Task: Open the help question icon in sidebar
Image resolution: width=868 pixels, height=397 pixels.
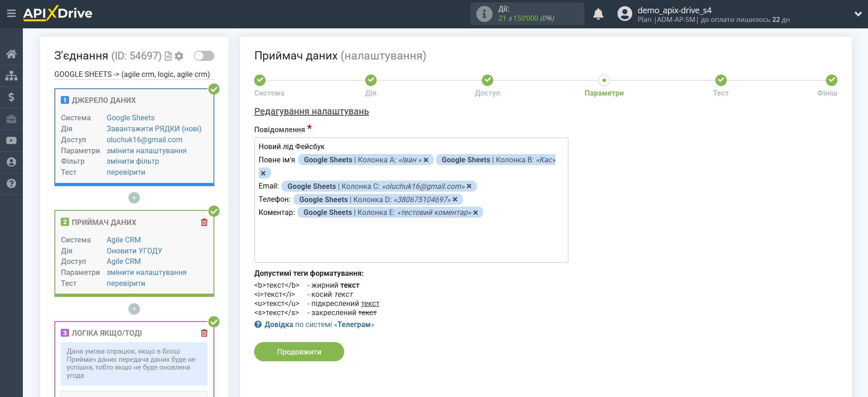Action: tap(11, 183)
